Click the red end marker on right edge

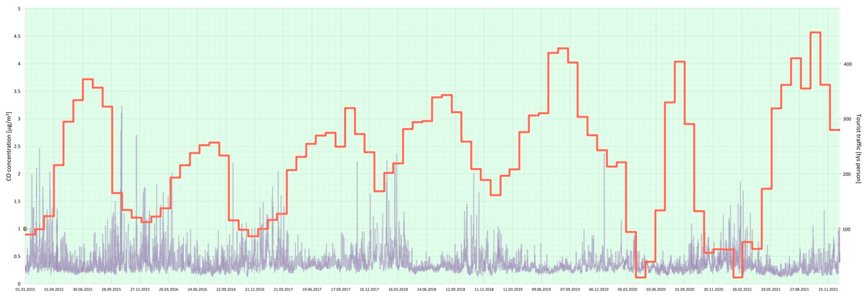839,130
